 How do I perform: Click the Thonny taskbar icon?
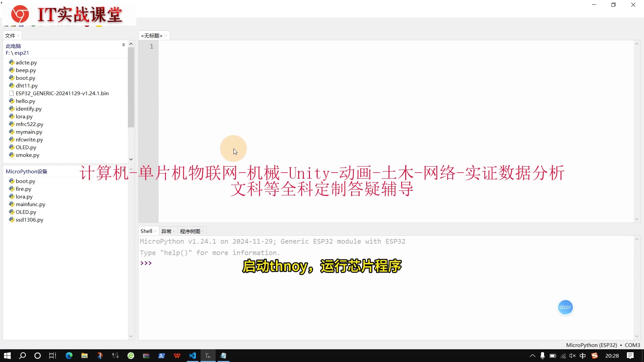[x=208, y=356]
